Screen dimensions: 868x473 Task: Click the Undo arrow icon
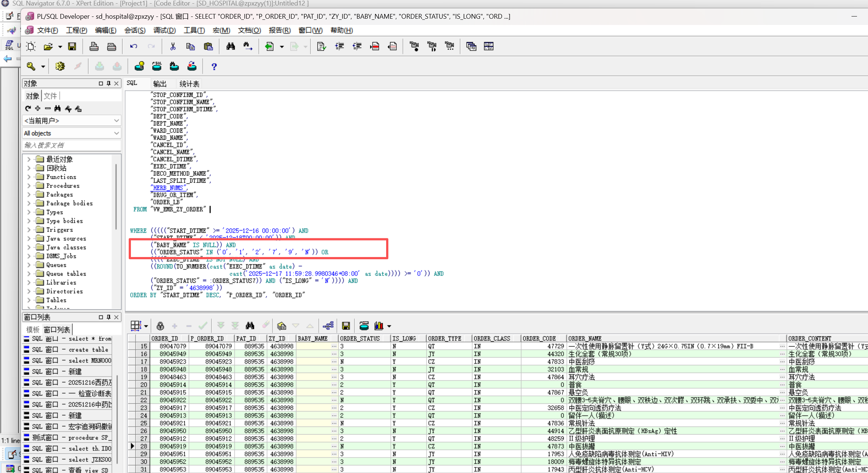(133, 47)
